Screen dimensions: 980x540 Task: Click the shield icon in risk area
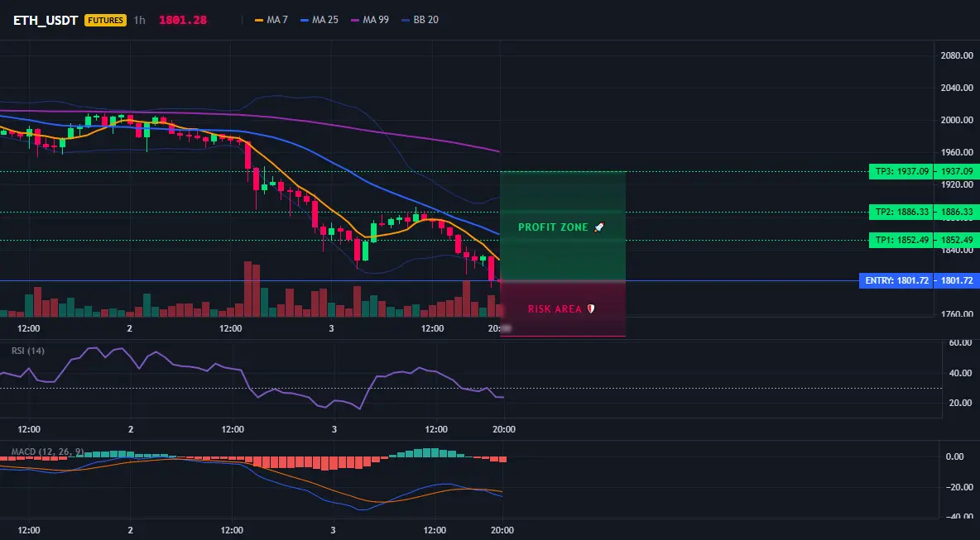(590, 309)
